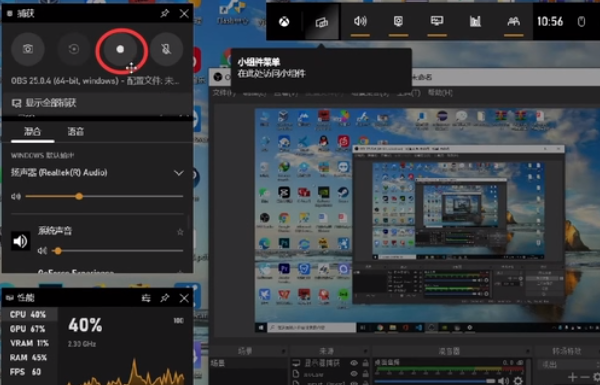Start recording with the circled record button
Image resolution: width=600 pixels, height=385 pixels.
click(120, 49)
